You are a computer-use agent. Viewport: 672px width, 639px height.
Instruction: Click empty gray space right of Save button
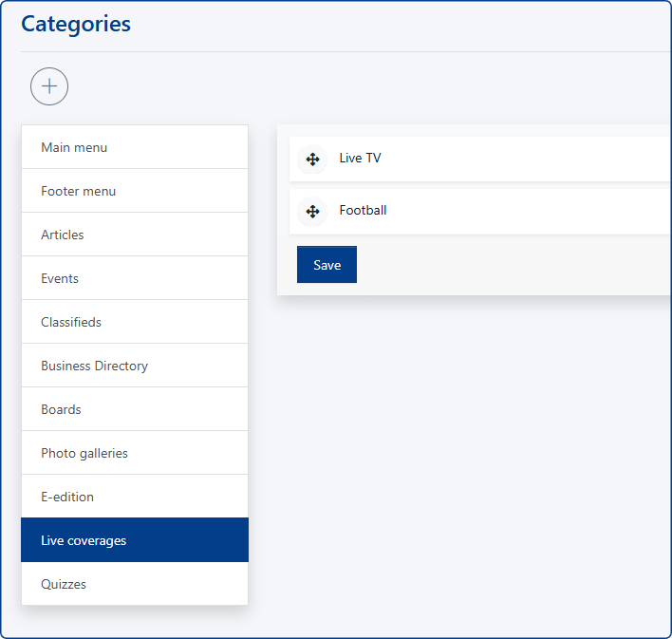tap(513, 266)
